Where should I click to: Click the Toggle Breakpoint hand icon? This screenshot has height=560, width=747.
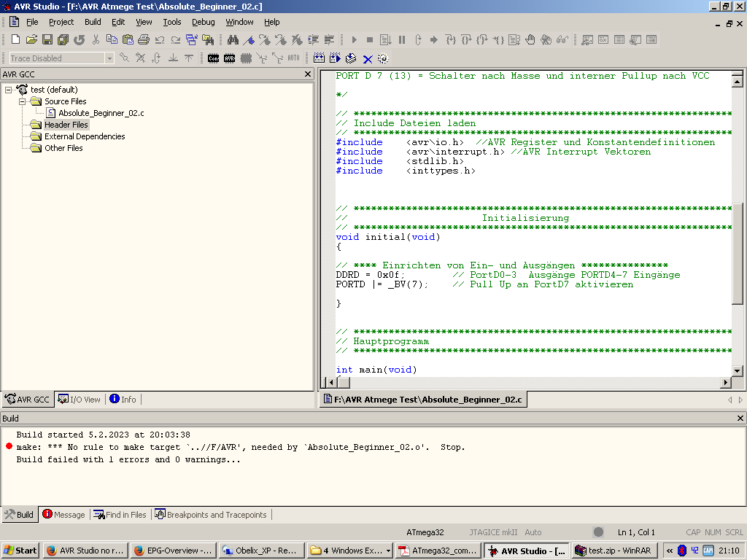point(530,39)
